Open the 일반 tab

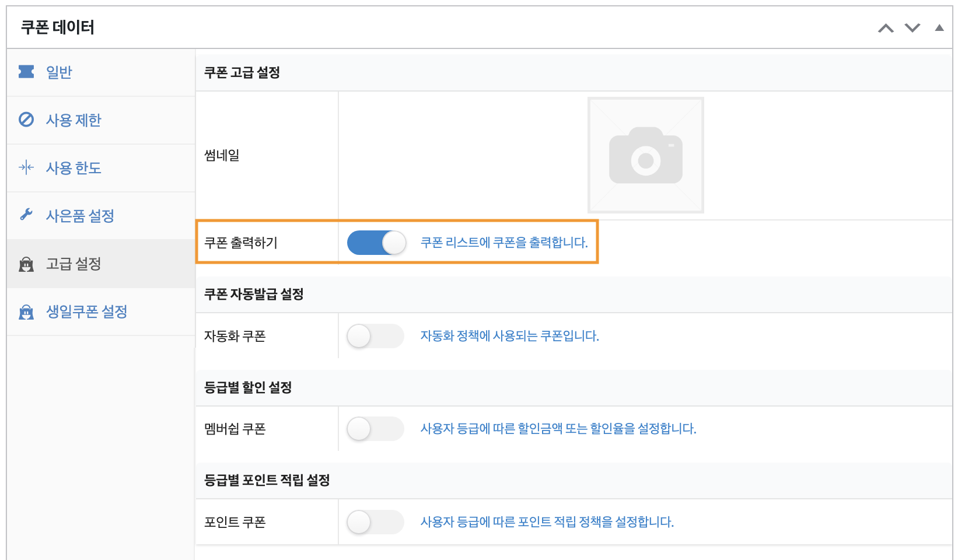[x=60, y=72]
